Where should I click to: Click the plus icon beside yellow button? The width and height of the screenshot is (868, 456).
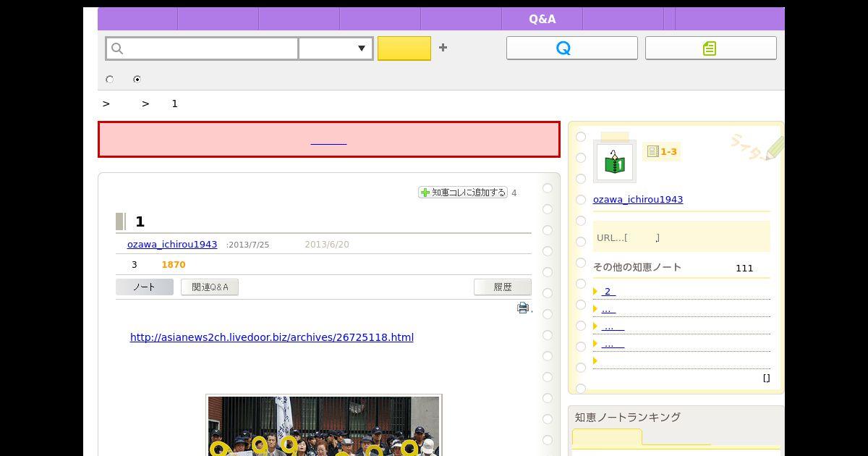443,48
